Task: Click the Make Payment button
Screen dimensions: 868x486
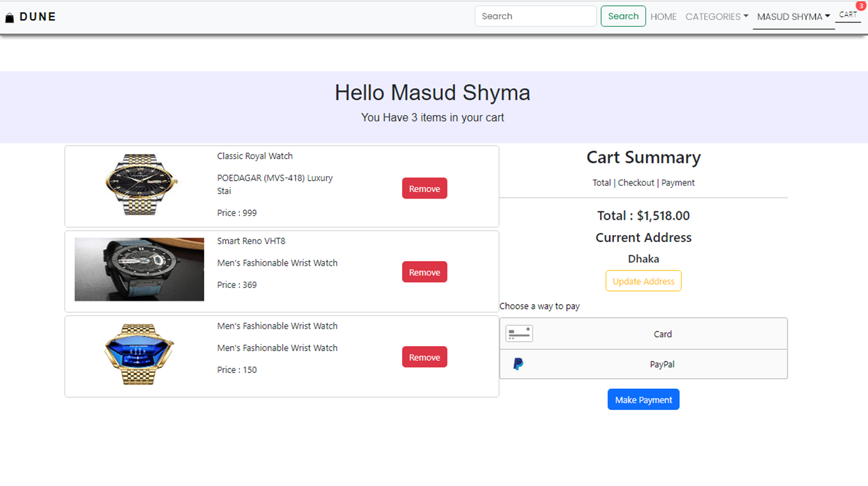Action: (643, 399)
